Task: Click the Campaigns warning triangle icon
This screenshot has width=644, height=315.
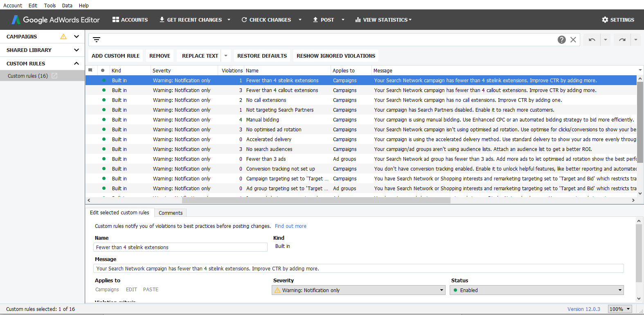Action: click(63, 36)
